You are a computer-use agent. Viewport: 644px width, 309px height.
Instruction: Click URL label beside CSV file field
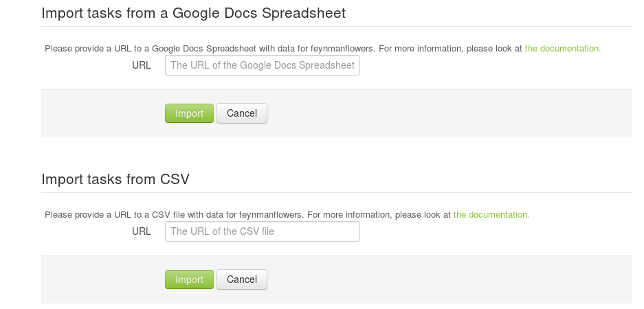click(x=142, y=231)
